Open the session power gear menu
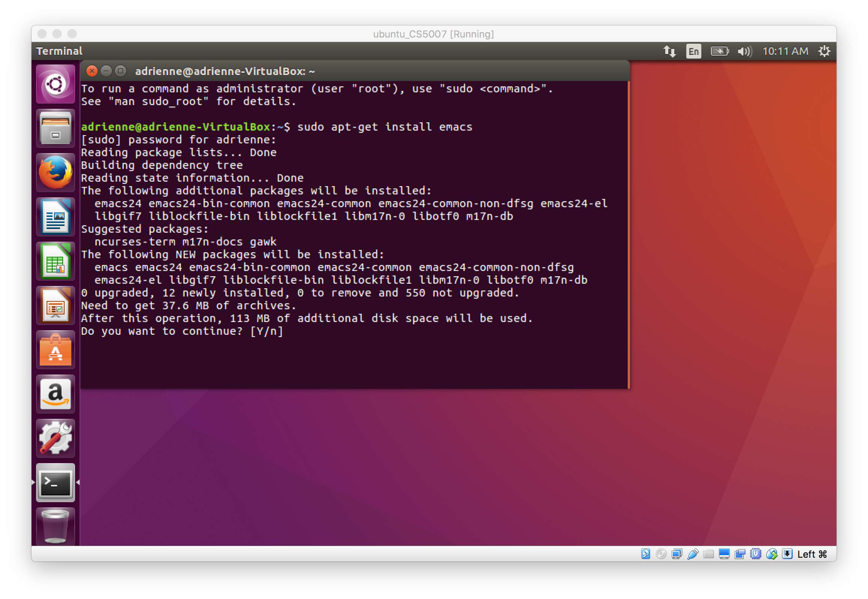This screenshot has height=599, width=868. coord(824,51)
